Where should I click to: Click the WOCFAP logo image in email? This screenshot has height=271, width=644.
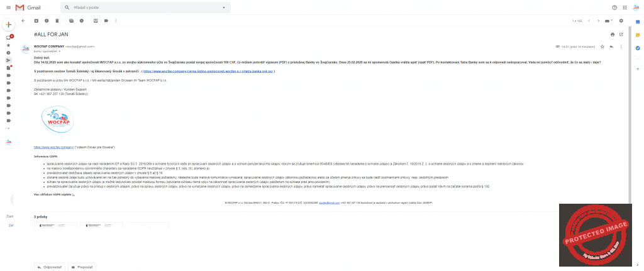pyautogui.click(x=58, y=119)
